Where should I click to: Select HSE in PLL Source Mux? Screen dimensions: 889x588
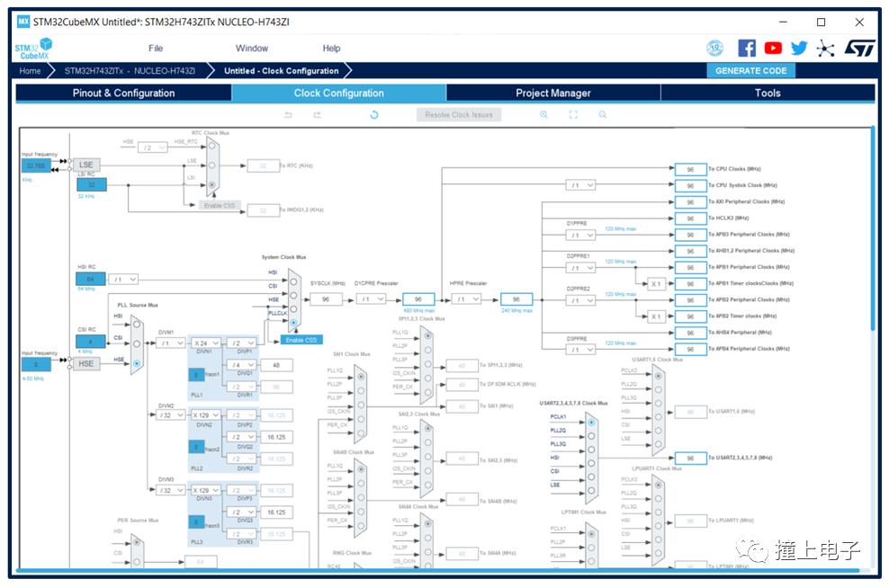click(x=137, y=363)
